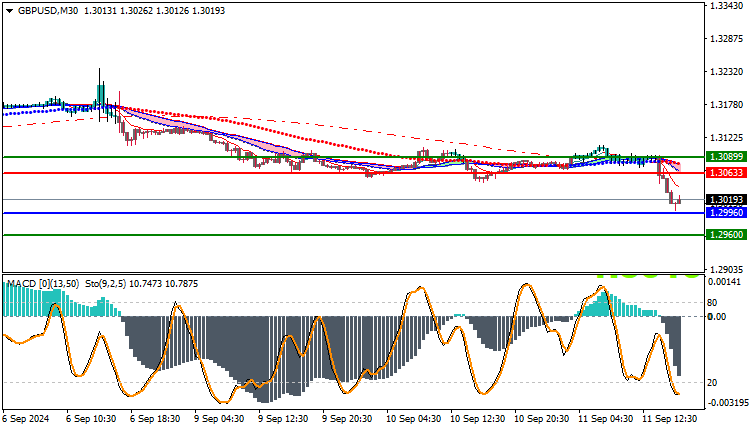Click the Sto(9,2,5) indicator label

(x=105, y=284)
